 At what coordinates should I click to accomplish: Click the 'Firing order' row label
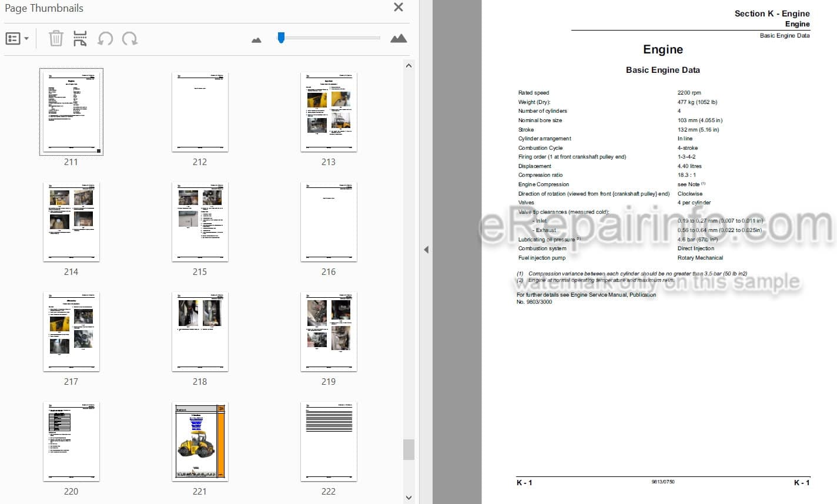coord(572,157)
